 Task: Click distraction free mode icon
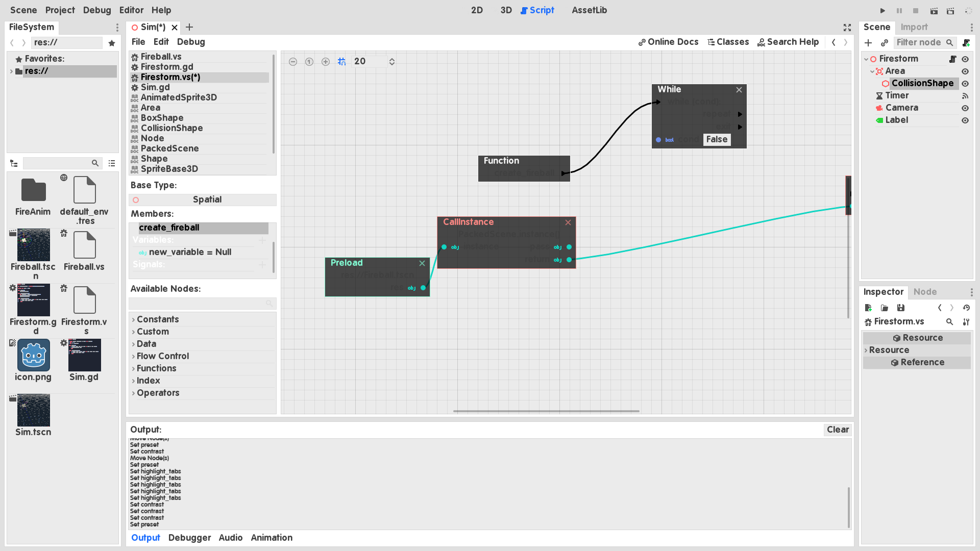pos(847,28)
